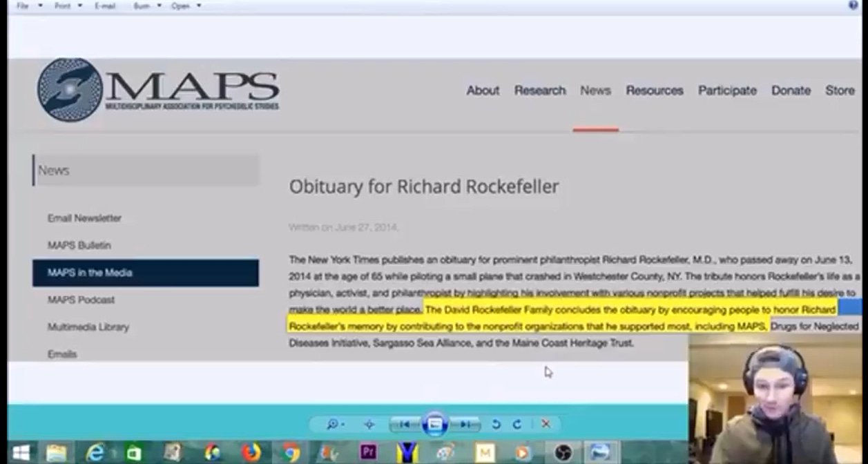Expand the Burn dropdown arrow
Screen dimensions: 868x464
160,6
